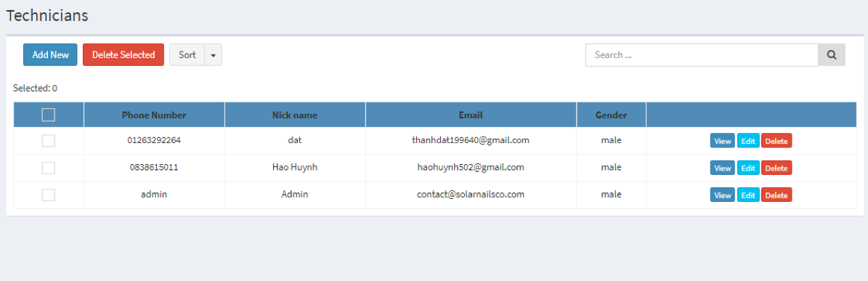Image resolution: width=868 pixels, height=281 pixels.
Task: View technician dat details
Action: pyautogui.click(x=723, y=141)
